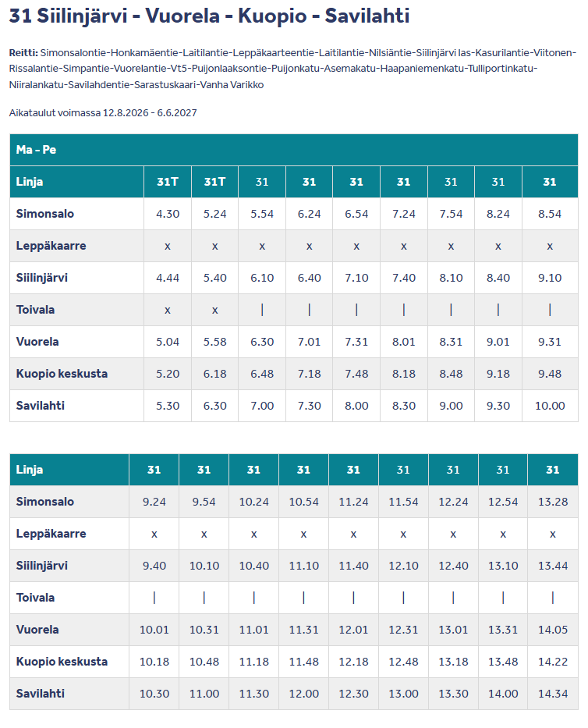Click the Aikataulut voimassa validity date line

(x=103, y=113)
